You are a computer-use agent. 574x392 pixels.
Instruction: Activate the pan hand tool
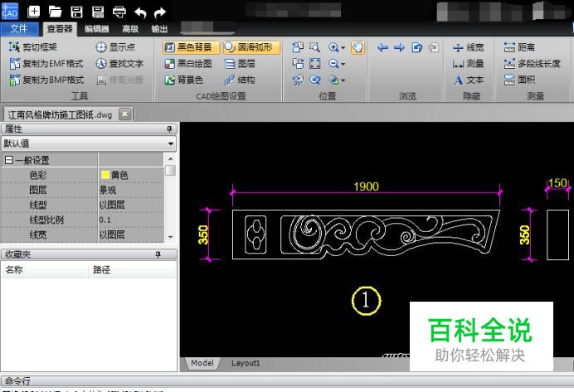[358, 47]
